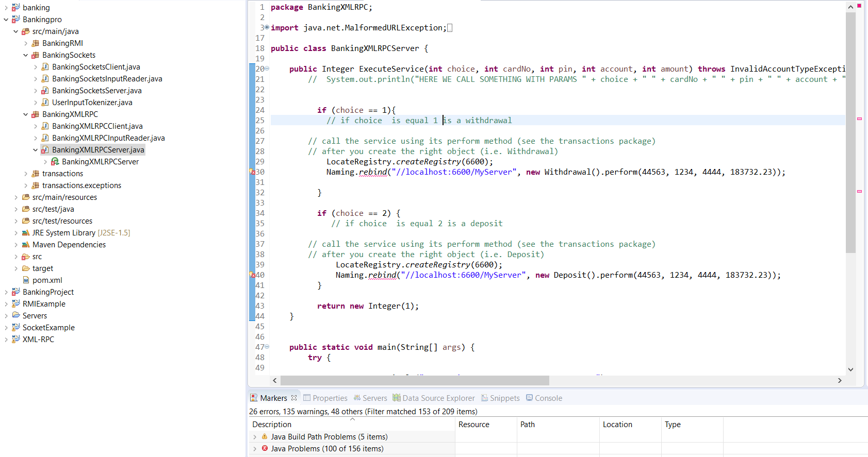Toggle fold on line 47 main method
Screen dimensions: 868x457
(x=267, y=347)
